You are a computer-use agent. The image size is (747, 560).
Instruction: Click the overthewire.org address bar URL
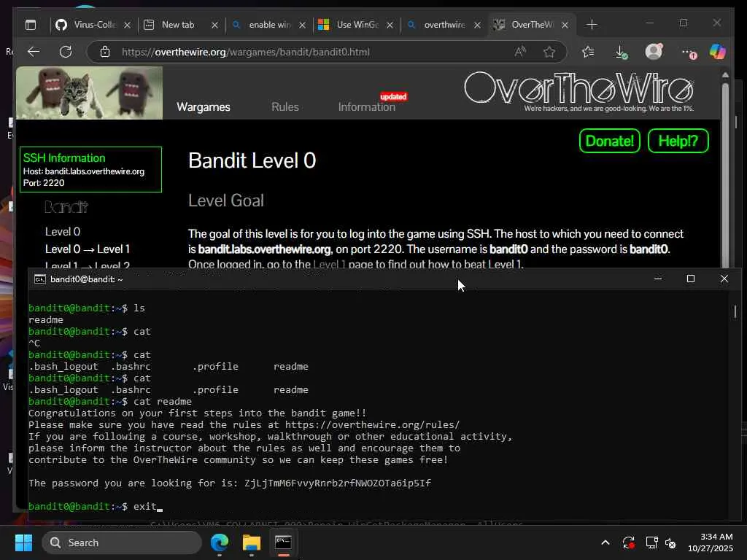245,52
